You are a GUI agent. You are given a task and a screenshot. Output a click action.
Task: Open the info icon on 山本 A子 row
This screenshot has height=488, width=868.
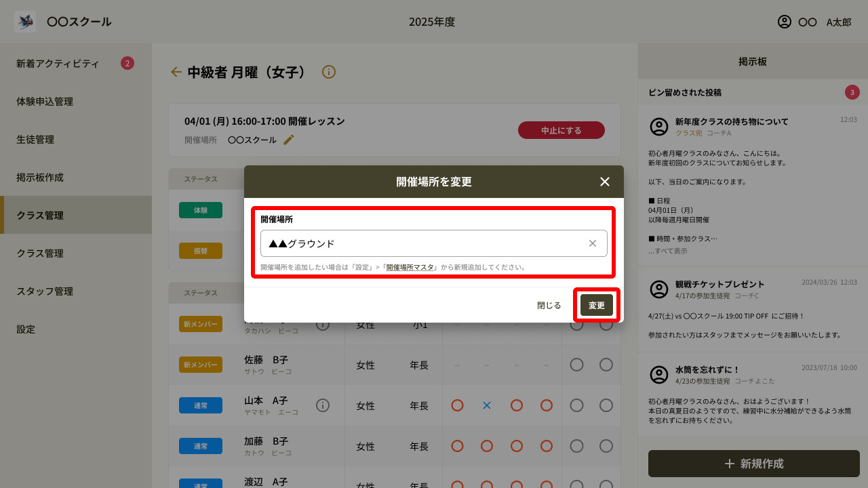[x=323, y=405]
